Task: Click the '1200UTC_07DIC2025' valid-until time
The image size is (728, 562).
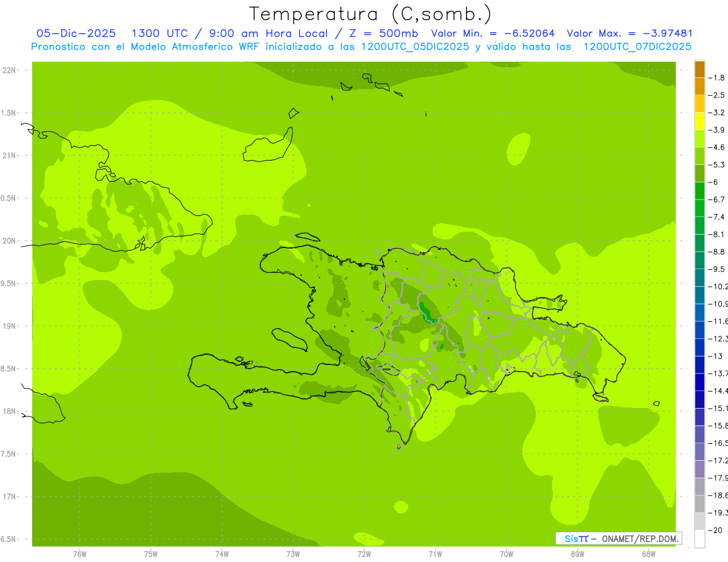Action: 637,47
